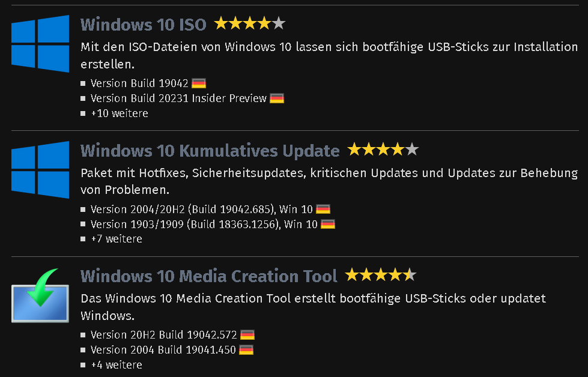Open the Windows 10 ISO title link
Image resolution: width=588 pixels, height=377 pixels.
tap(144, 25)
